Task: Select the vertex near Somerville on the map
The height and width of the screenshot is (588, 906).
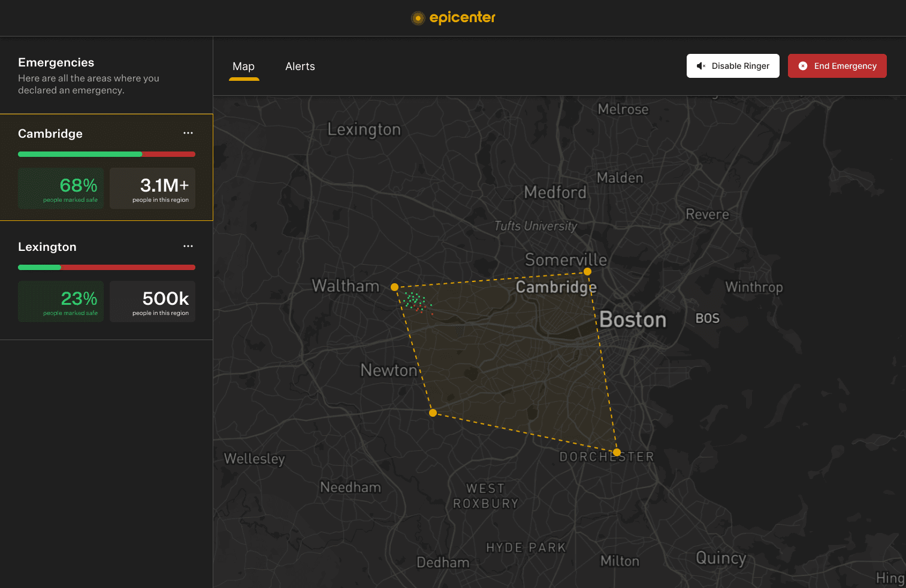Action: pos(587,271)
